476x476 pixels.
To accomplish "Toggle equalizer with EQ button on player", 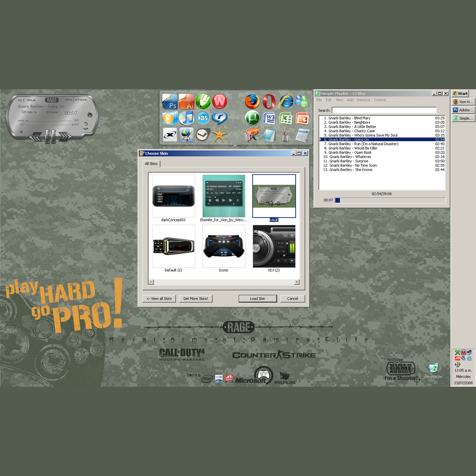I will pos(31,100).
